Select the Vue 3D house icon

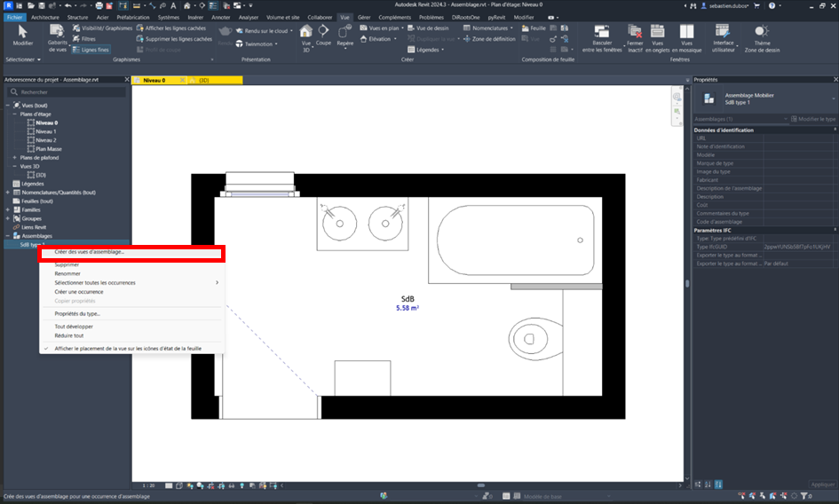click(x=306, y=32)
